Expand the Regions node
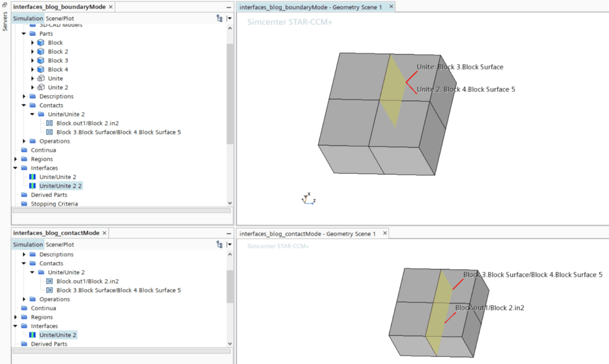 point(16,159)
